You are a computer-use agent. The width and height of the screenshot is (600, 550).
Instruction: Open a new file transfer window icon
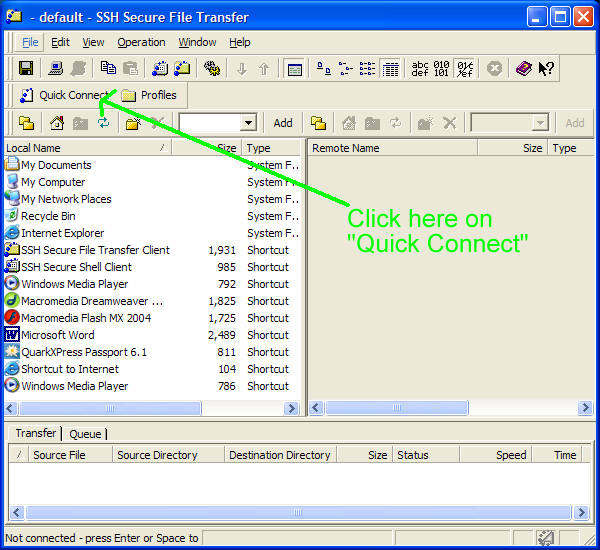click(x=182, y=69)
